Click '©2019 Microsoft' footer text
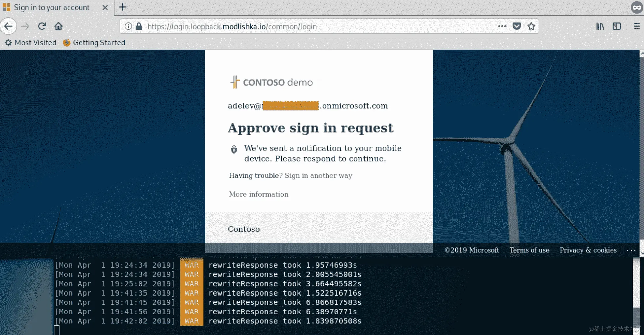Image resolution: width=644 pixels, height=335 pixels. click(472, 250)
